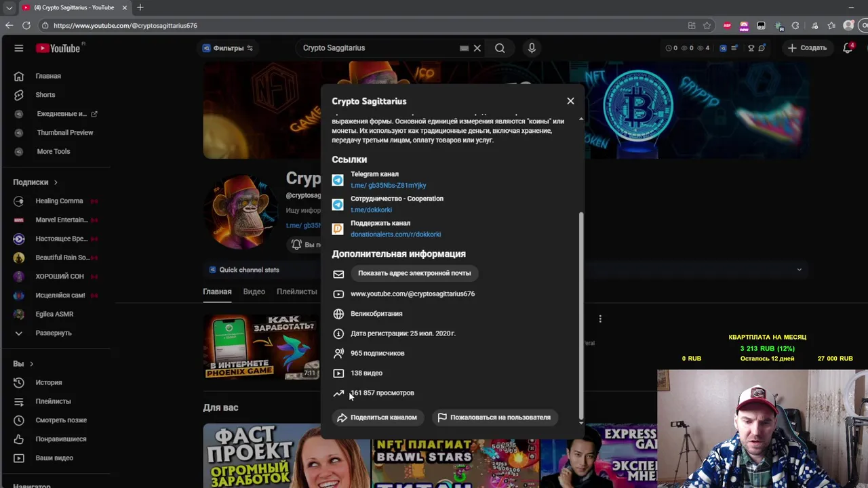Open Egliea ASMR subscription
The width and height of the screenshot is (868, 488).
click(56, 314)
